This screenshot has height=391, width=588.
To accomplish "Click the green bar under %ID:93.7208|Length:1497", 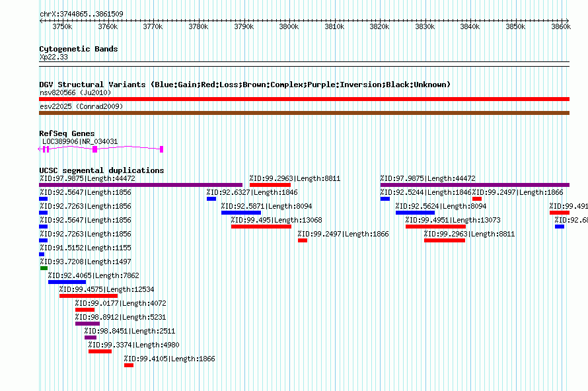I will (44, 268).
